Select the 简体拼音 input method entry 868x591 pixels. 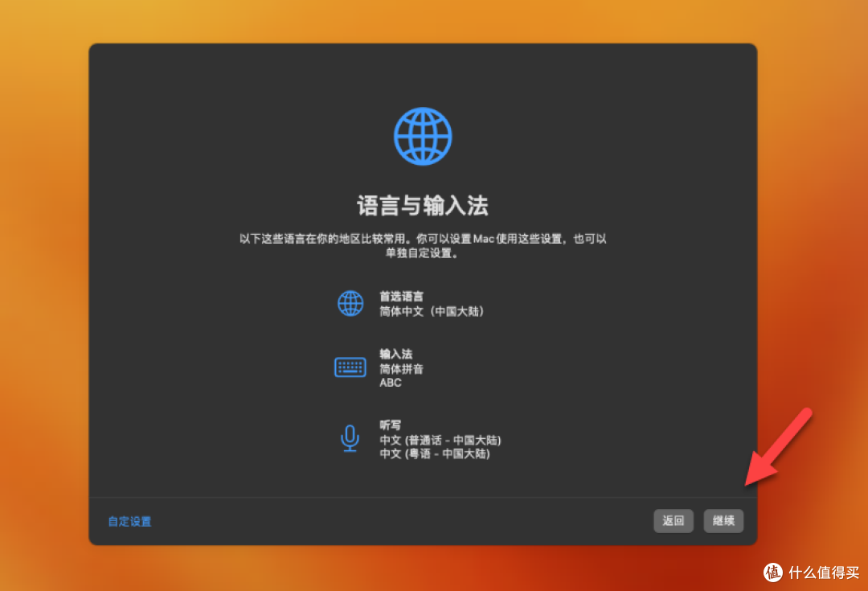coord(403,368)
